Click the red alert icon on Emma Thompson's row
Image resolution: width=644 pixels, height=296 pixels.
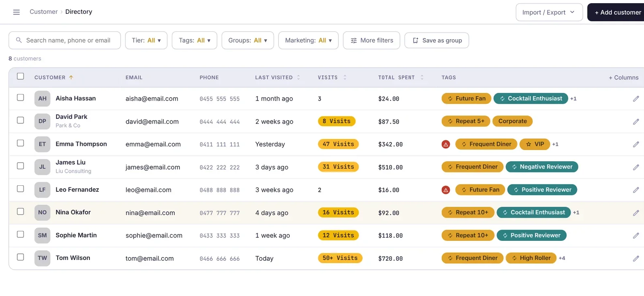tap(446, 144)
